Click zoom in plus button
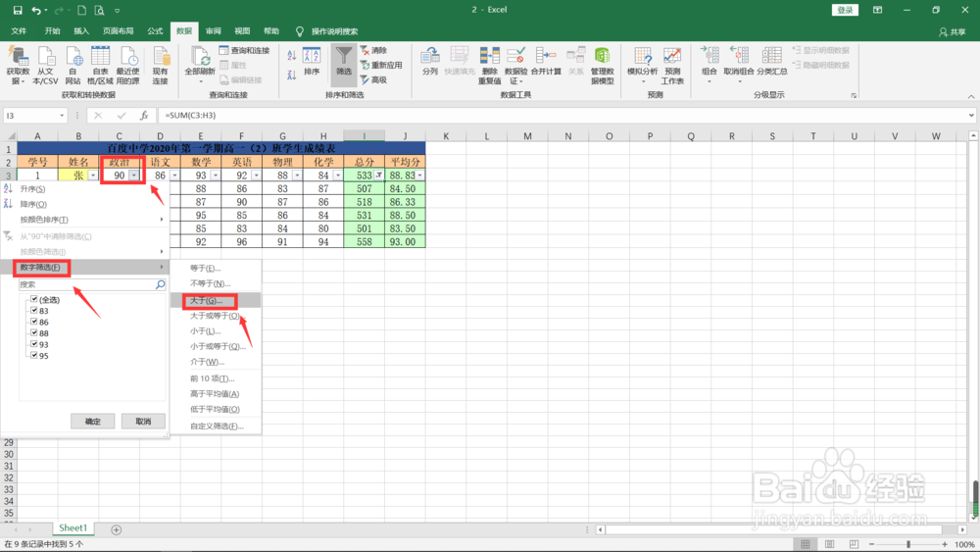This screenshot has height=552, width=980. (x=945, y=544)
